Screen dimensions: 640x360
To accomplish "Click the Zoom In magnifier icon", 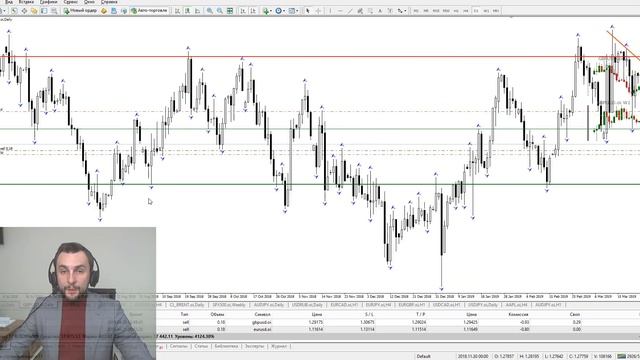I will 209,11.
